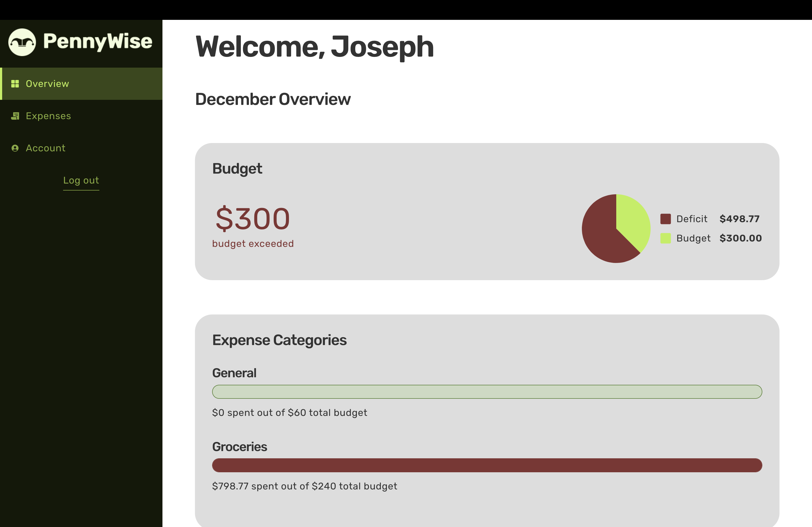Click the $300 budget exceeded amount
Viewport: 812px width, 527px height.
(x=252, y=218)
